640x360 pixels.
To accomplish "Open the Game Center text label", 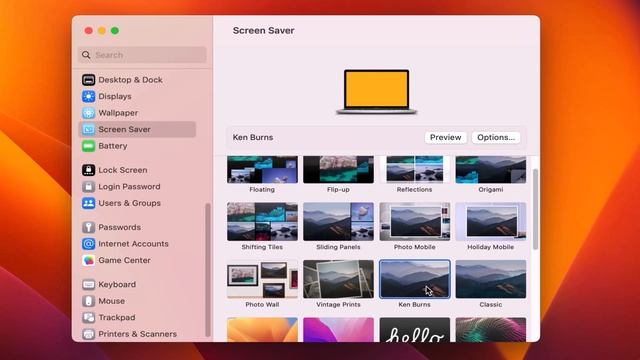I will click(124, 260).
